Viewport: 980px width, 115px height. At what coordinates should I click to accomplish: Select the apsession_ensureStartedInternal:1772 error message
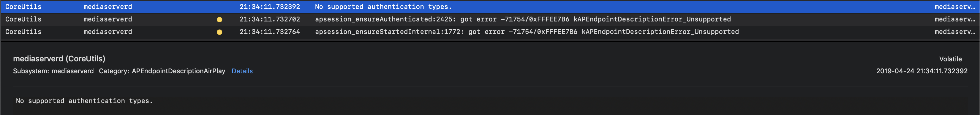pos(527,32)
